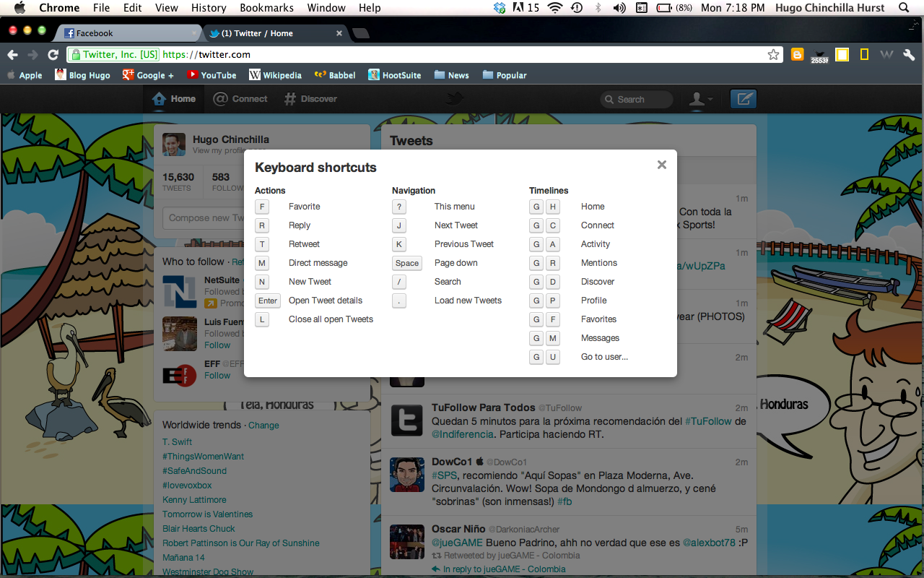Open the Discover tab with hashtag icon
Image resolution: width=924 pixels, height=578 pixels.
(310, 99)
